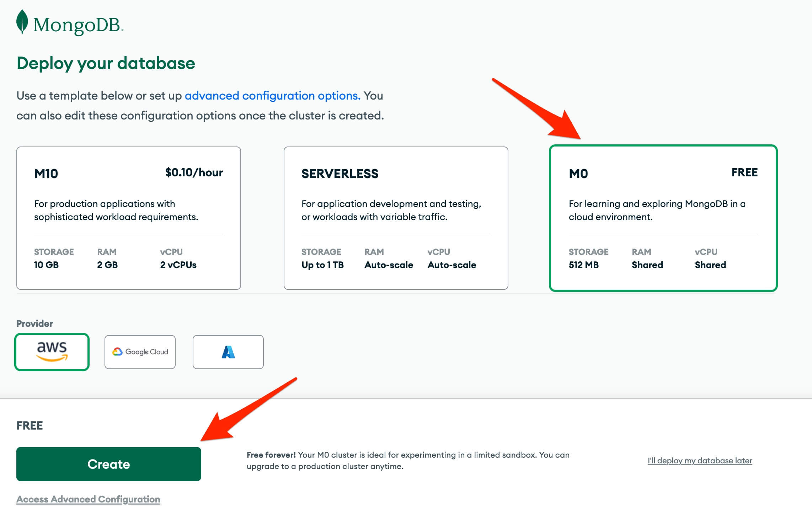Click the MongoDB leaf logo icon
Screen dimensions: 812x522
pyautogui.click(x=22, y=22)
